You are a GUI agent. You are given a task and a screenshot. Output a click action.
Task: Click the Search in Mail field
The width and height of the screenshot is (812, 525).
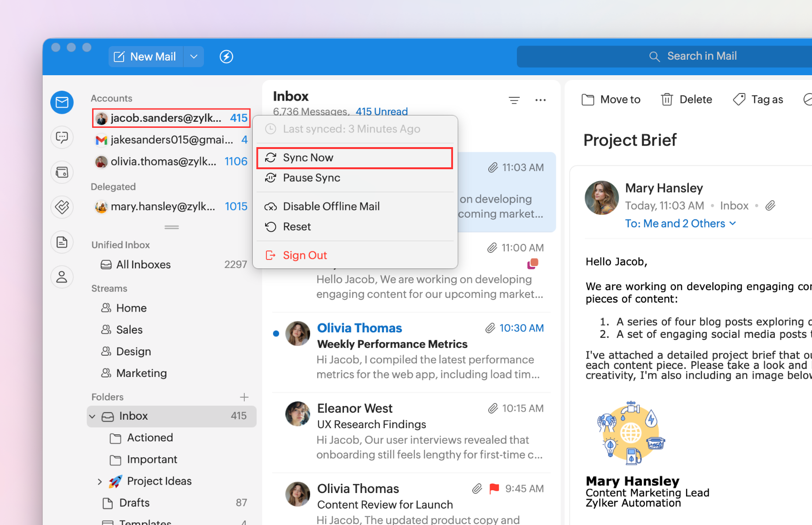click(x=702, y=56)
